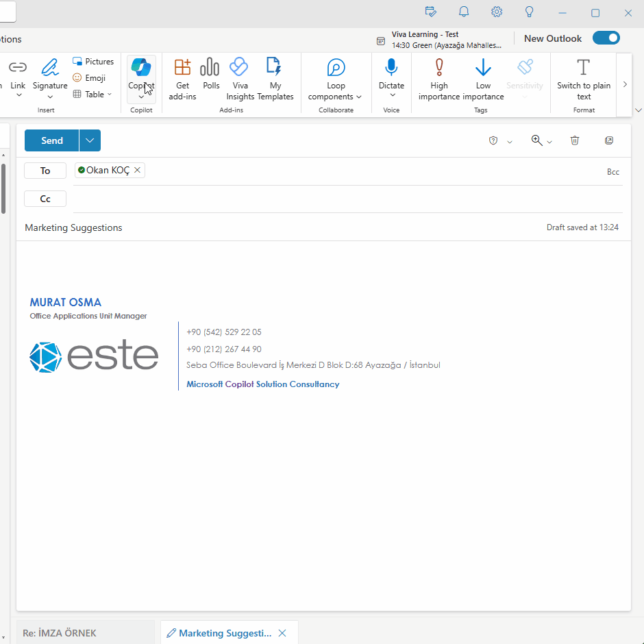Screen dimensions: 644x644
Task: Expand Table dropdown arrow
Action: tap(109, 94)
